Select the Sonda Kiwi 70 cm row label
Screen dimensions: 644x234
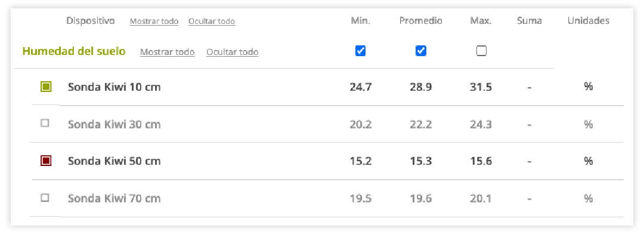coord(114,199)
